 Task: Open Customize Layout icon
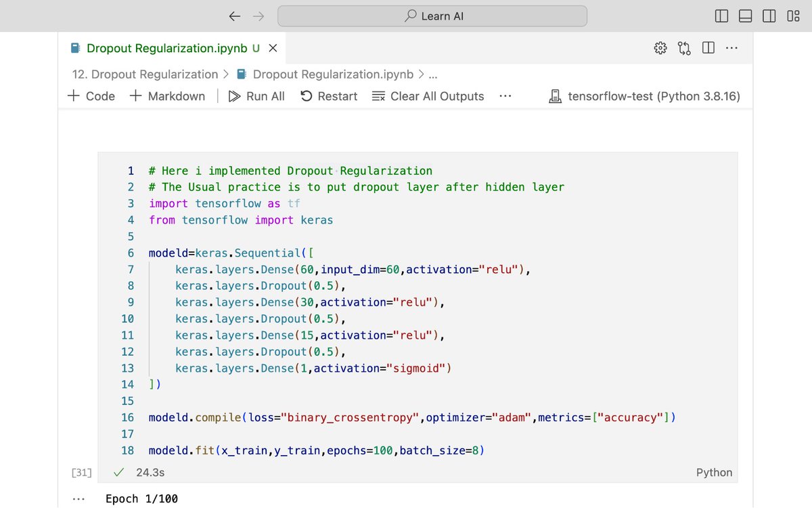[x=793, y=16]
